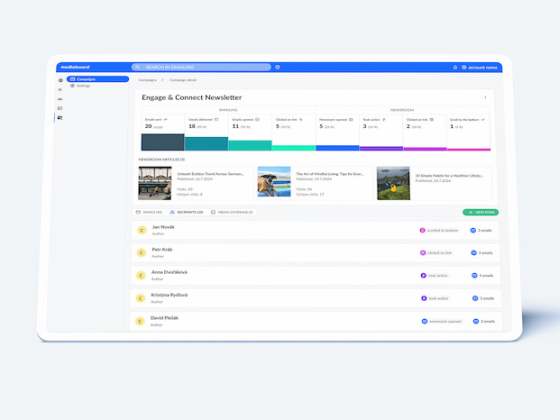Click Jan Novák's yellow avatar icon
The width and height of the screenshot is (560, 420).
coord(142,230)
